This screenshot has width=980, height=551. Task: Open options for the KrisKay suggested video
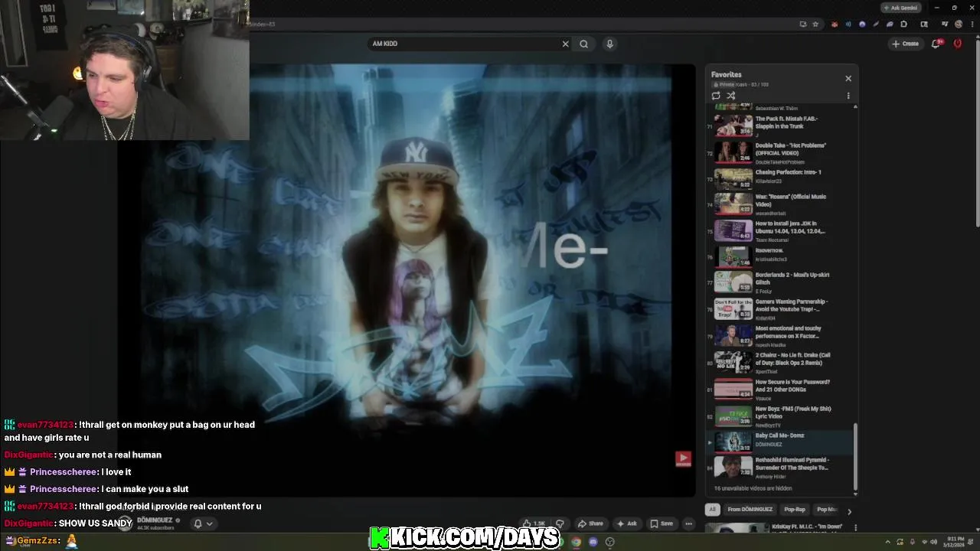point(854,527)
